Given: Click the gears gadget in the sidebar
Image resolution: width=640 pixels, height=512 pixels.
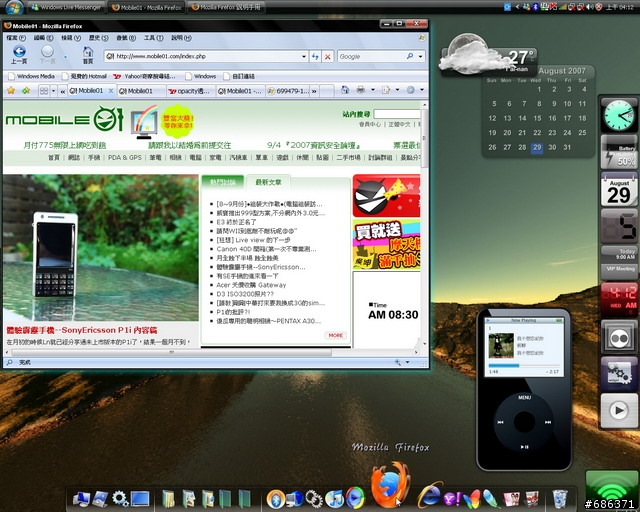Looking at the screenshot, I should [619, 373].
